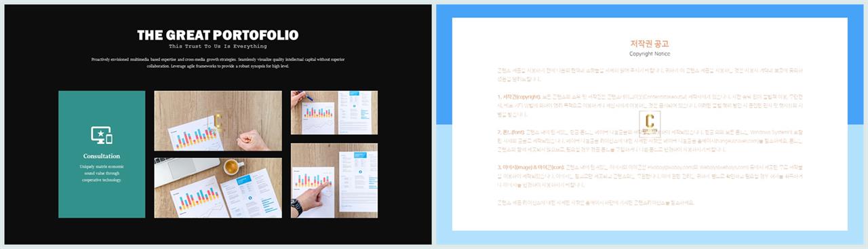868x249 pixels.
Task: Open the photo with the laptop and coffee cup
Action: click(218, 188)
